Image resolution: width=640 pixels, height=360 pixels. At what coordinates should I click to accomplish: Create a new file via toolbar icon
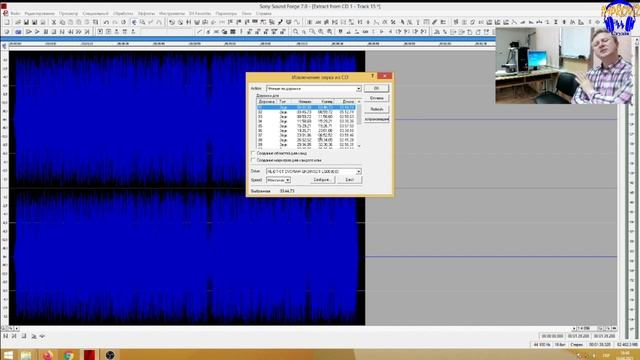tap(7, 22)
